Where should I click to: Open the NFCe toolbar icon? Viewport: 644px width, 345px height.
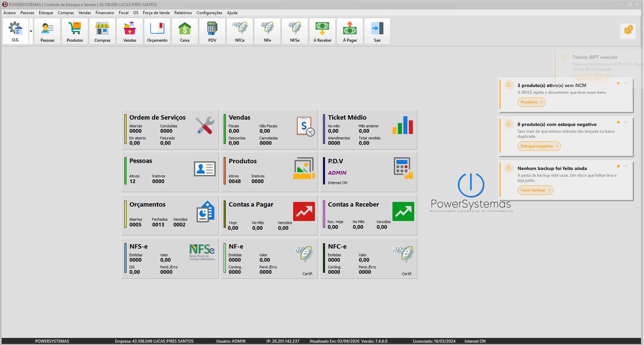click(x=240, y=31)
